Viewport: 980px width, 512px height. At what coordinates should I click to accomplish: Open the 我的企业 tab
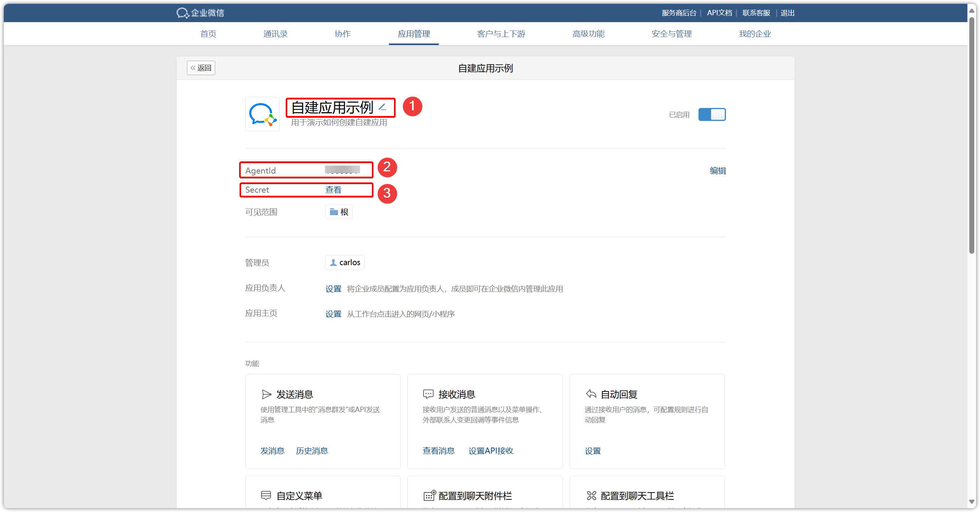pyautogui.click(x=755, y=34)
